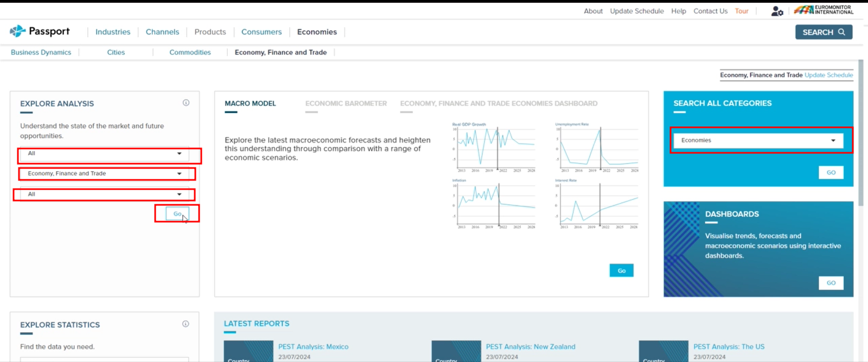Open the Update Schedule link beside Economy heading
Screen dimensions: 868x362
[x=828, y=75]
